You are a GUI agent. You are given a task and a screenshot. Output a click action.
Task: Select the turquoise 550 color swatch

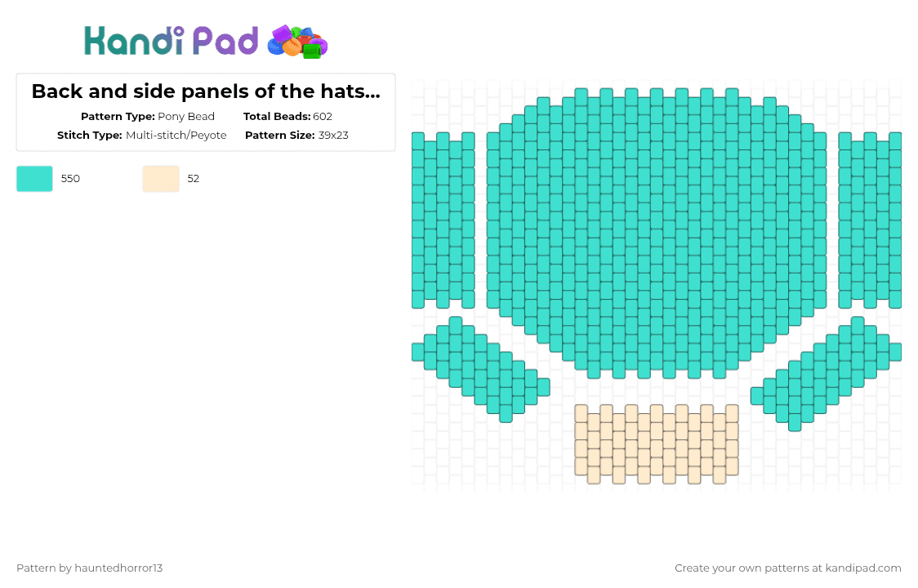[x=34, y=179]
